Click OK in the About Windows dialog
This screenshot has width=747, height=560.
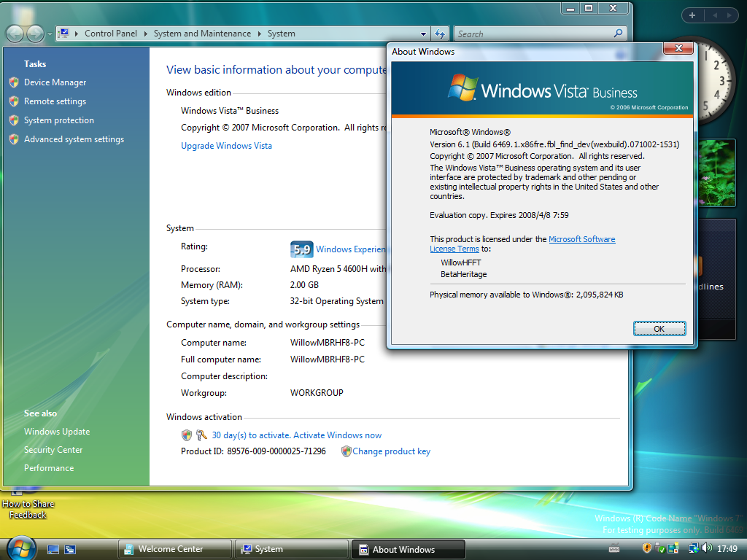(x=659, y=329)
